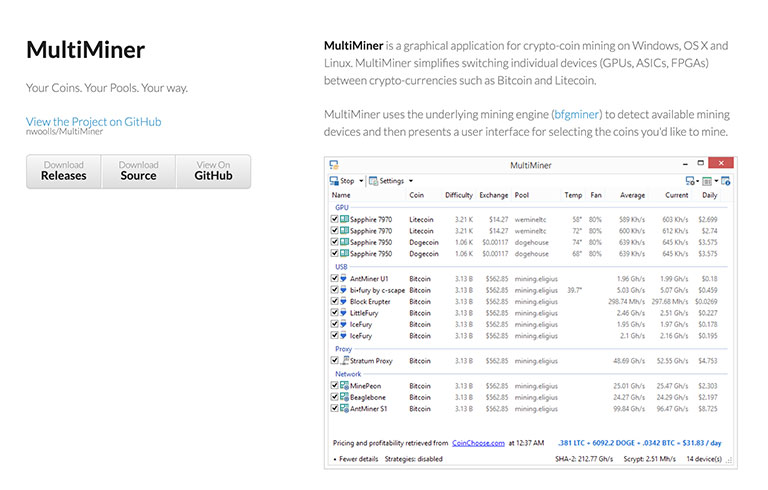Click the USB device icon beside LittleFury
Image resolution: width=768 pixels, height=490 pixels.
343,313
